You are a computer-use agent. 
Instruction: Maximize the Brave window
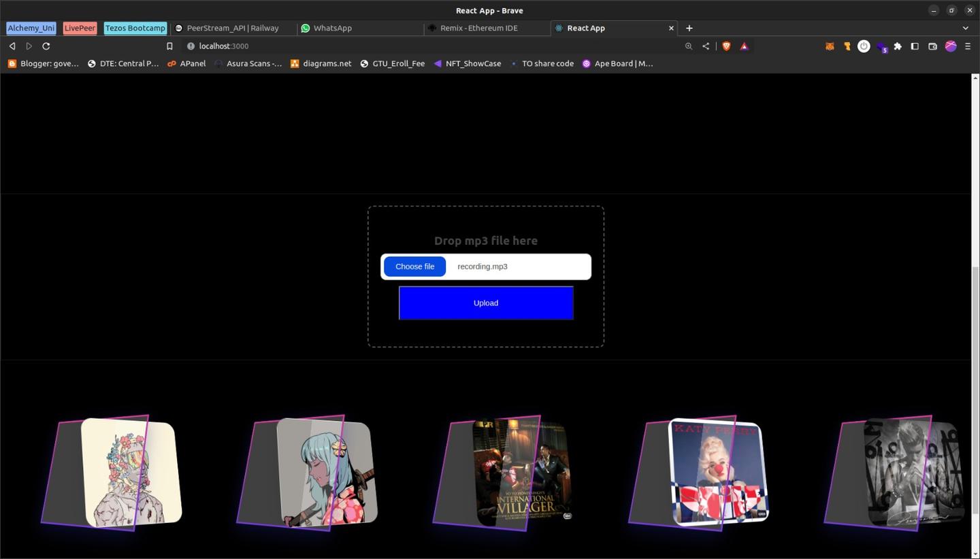click(951, 10)
